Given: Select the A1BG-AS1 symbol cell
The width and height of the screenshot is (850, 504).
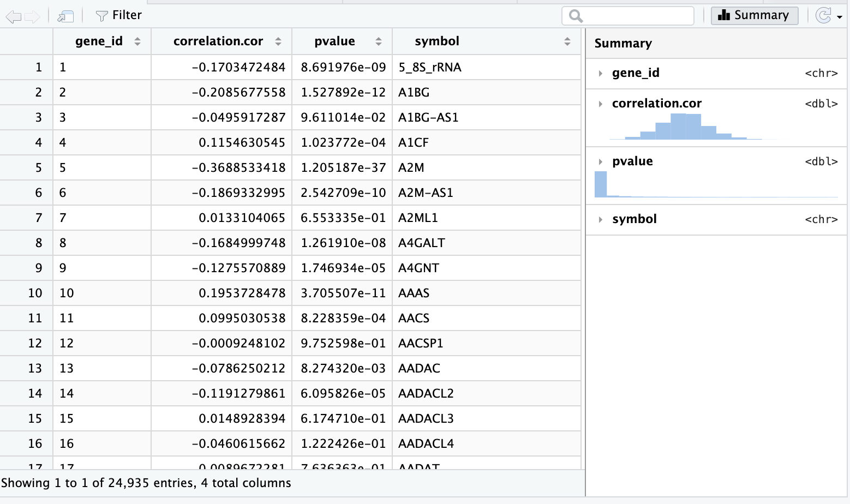Looking at the screenshot, I should coord(486,117).
